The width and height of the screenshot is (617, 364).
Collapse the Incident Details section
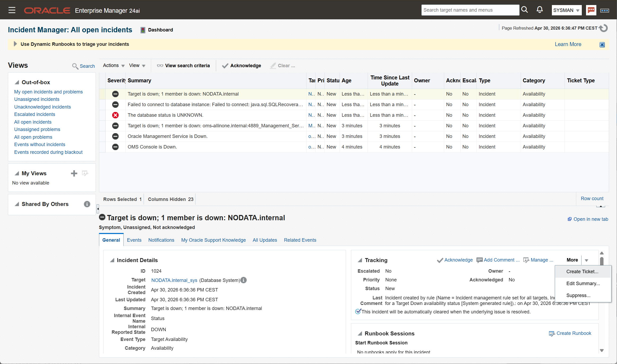[112, 260]
